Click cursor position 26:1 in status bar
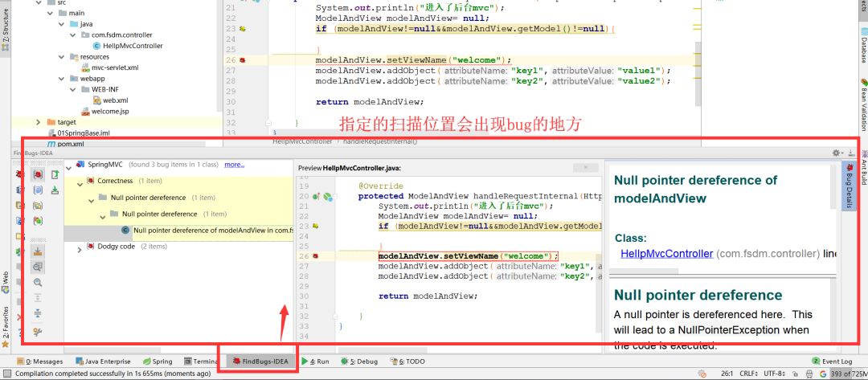Screen dimensions: 868x380 click(727, 374)
